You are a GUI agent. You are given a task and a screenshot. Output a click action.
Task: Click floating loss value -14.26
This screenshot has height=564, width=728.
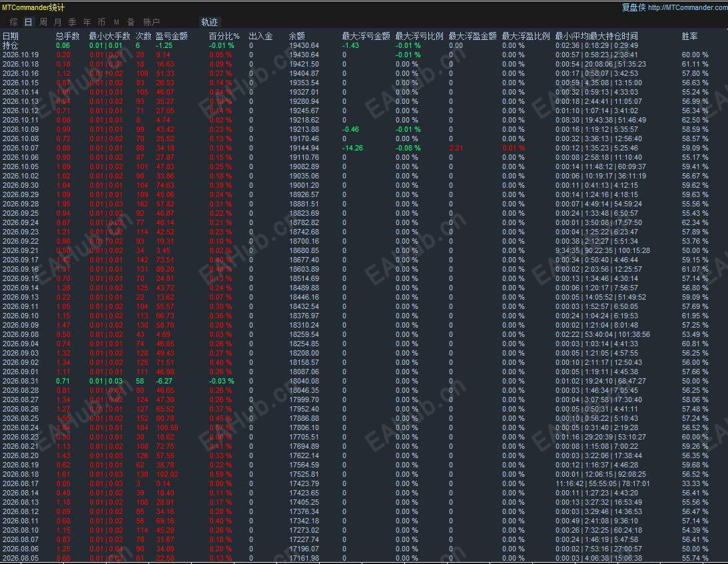(353, 148)
